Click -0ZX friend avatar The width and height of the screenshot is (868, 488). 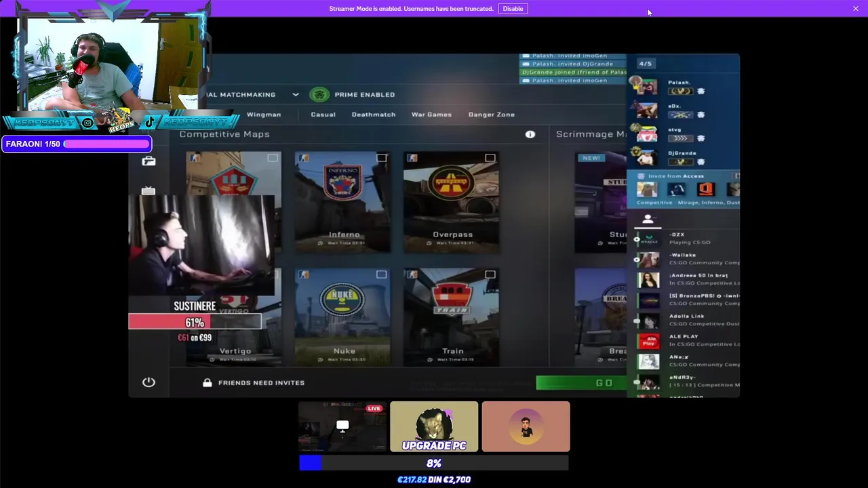[x=648, y=239]
